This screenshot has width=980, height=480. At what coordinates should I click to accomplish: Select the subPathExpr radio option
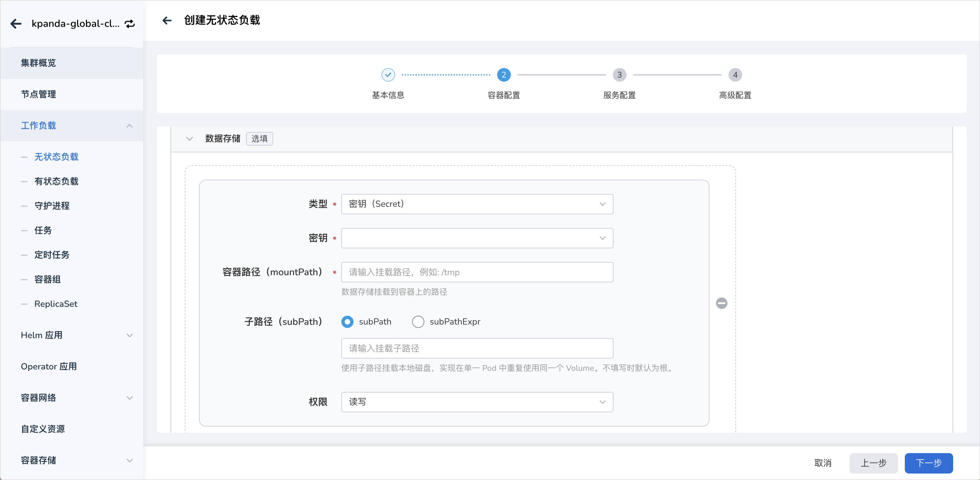click(x=418, y=321)
